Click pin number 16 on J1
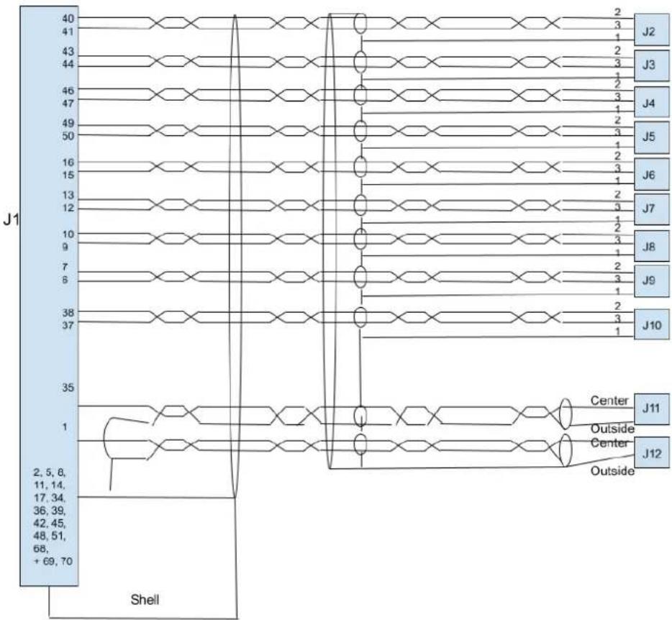The height and width of the screenshot is (620, 672). 68,162
